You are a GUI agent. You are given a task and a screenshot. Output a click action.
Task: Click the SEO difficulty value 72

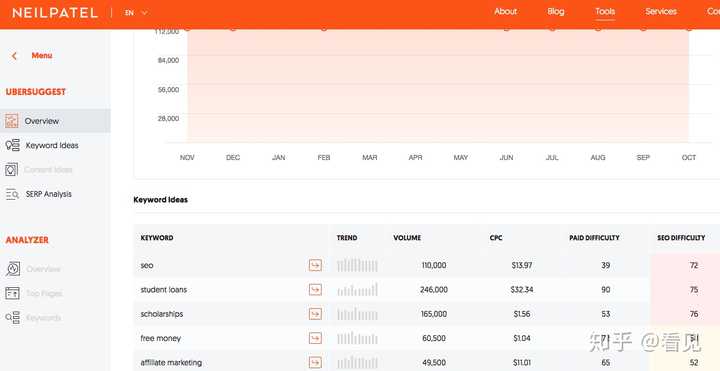click(x=694, y=265)
